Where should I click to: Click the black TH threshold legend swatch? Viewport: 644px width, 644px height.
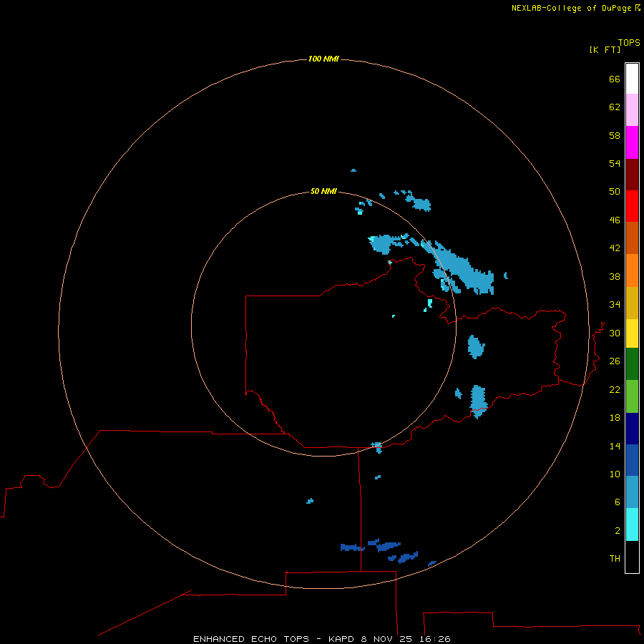point(632,557)
